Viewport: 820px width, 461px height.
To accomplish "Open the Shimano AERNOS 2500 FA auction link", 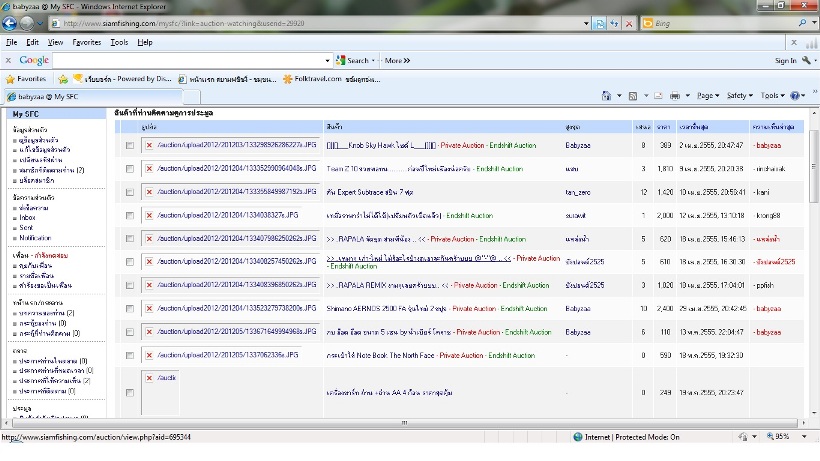I will click(x=388, y=308).
